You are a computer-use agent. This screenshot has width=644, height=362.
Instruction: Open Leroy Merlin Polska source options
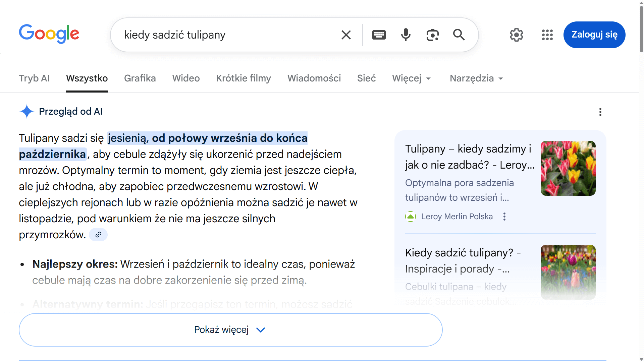click(x=504, y=217)
